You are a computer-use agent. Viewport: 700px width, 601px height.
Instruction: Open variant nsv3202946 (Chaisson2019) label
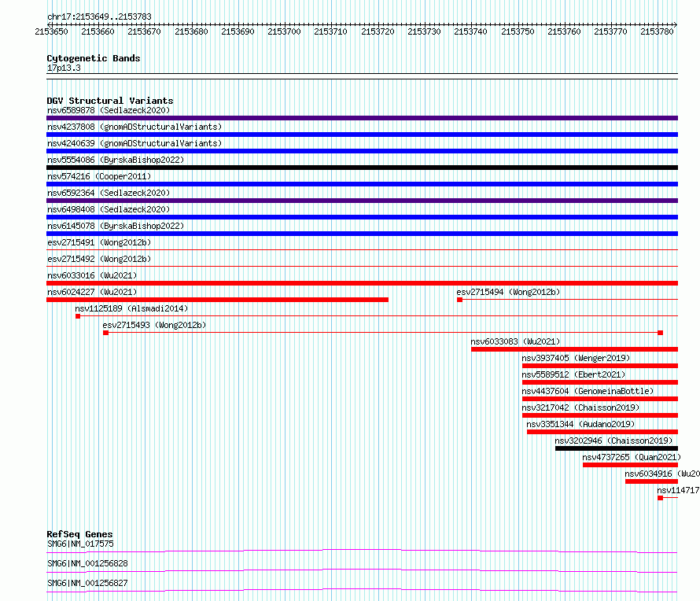click(613, 441)
